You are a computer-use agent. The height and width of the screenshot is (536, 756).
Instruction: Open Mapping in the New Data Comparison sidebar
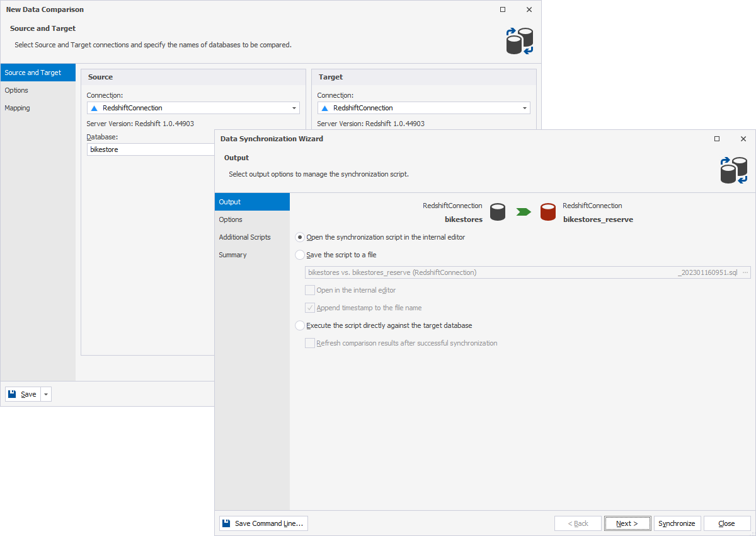click(x=38, y=108)
